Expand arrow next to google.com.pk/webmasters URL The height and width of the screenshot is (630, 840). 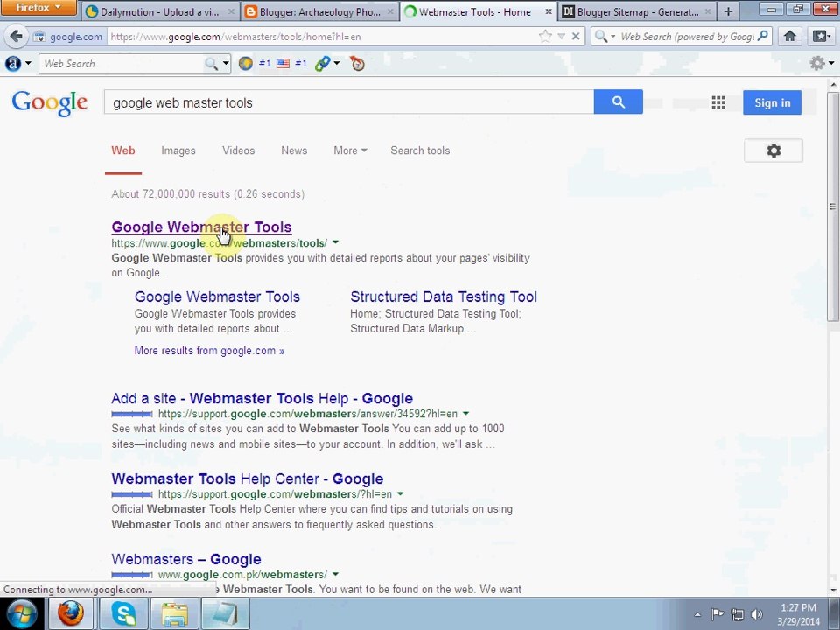pos(335,574)
